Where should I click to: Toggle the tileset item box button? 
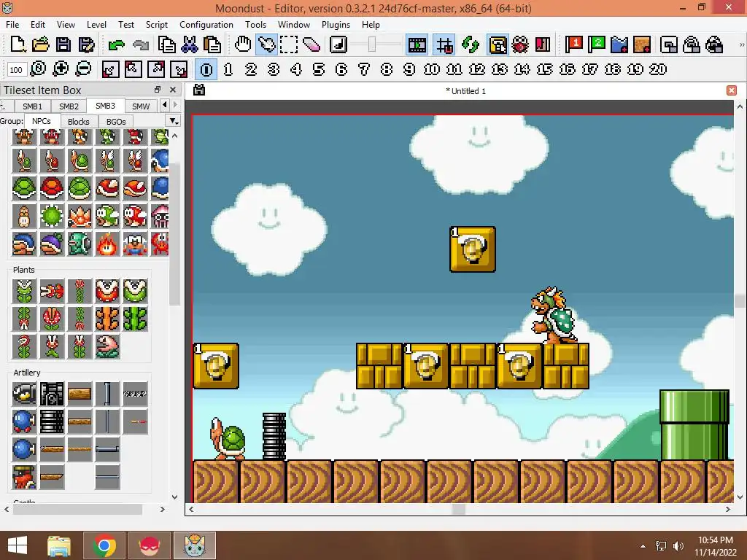498,44
